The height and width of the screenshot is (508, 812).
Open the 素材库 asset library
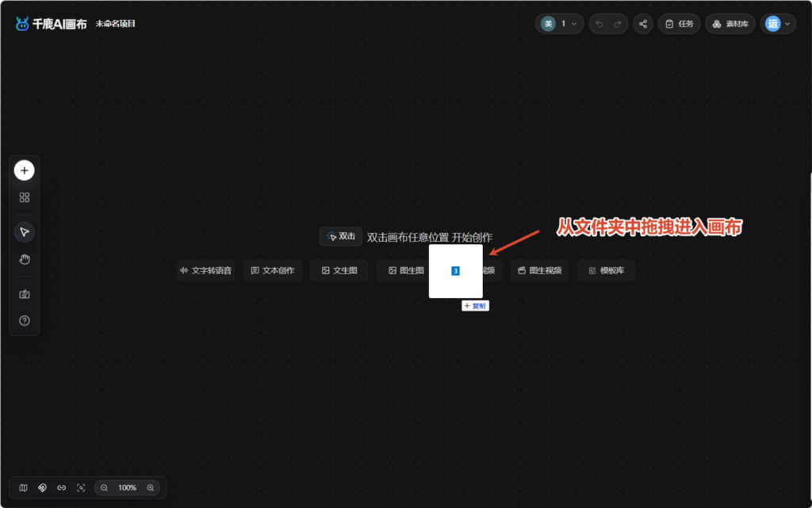coord(730,24)
